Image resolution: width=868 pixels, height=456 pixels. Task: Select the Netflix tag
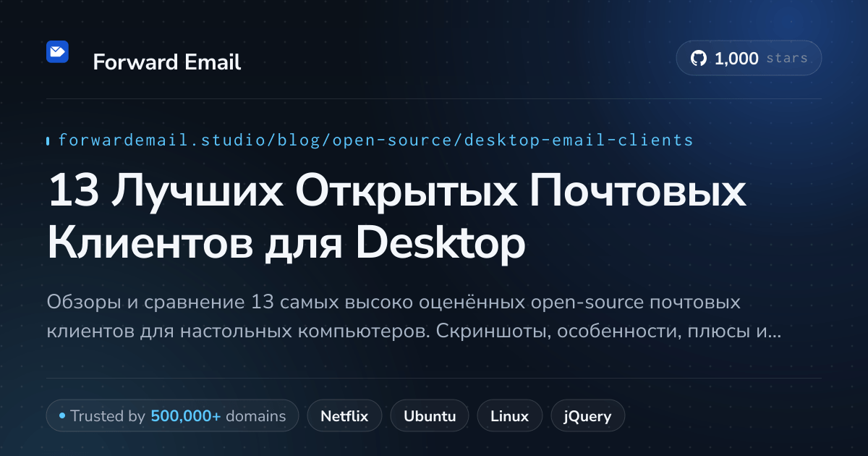pos(344,416)
